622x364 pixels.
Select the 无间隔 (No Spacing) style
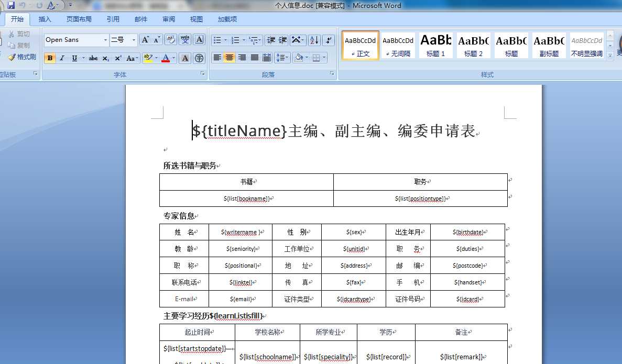point(398,45)
